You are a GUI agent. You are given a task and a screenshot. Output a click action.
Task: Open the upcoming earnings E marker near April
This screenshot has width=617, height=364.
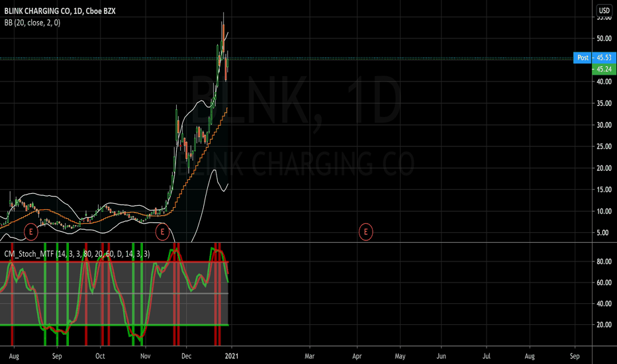pyautogui.click(x=365, y=232)
